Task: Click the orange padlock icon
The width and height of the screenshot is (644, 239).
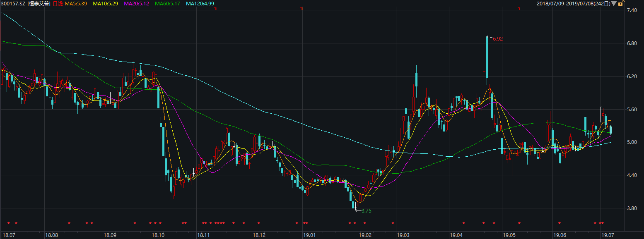Action: pos(620,4)
